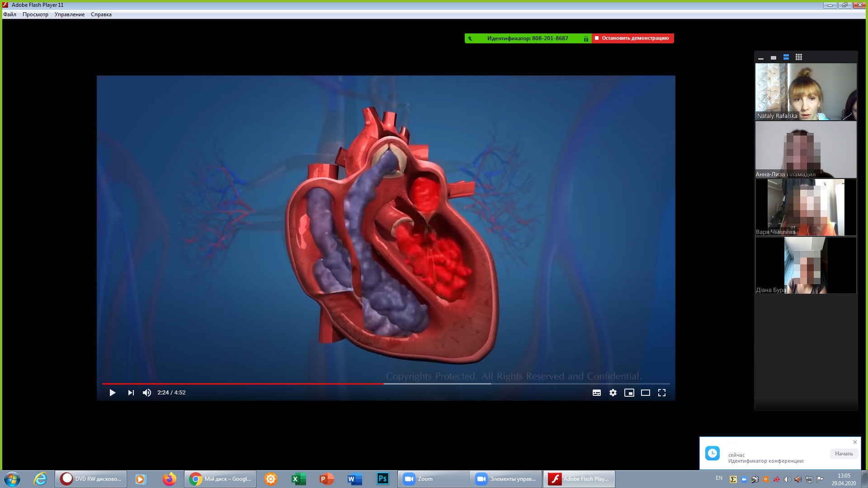
Task: Switch Zoom panel to grid view
Action: coord(799,57)
